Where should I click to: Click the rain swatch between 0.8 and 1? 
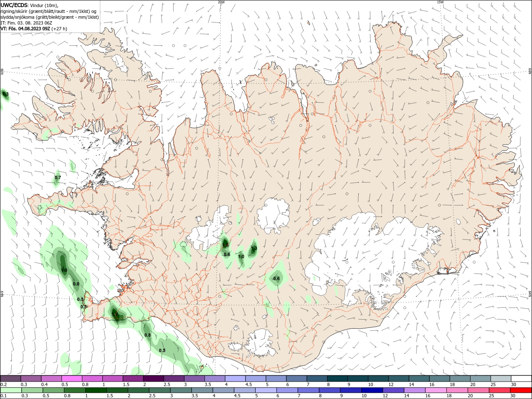[74, 390]
